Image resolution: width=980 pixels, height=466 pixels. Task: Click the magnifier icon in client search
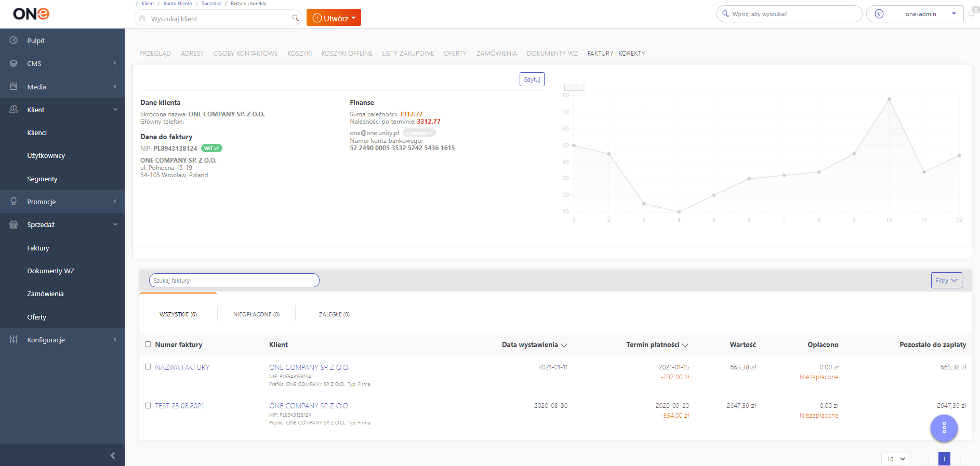tap(296, 18)
